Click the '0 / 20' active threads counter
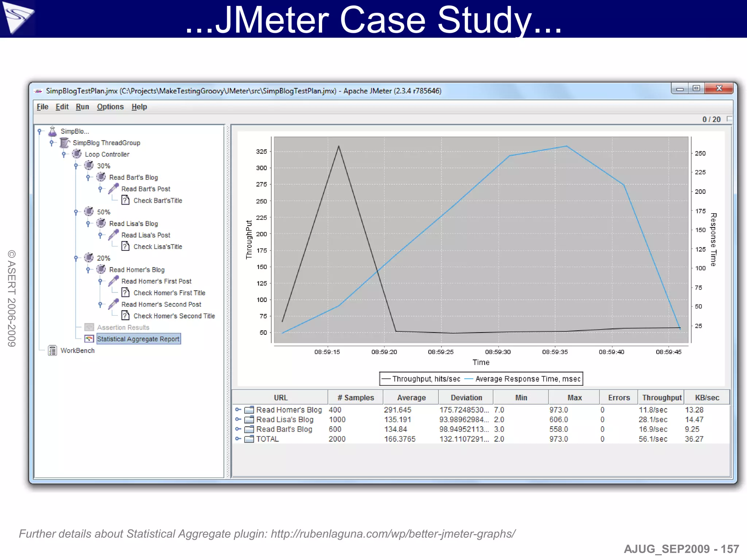The width and height of the screenshot is (747, 560). [711, 119]
